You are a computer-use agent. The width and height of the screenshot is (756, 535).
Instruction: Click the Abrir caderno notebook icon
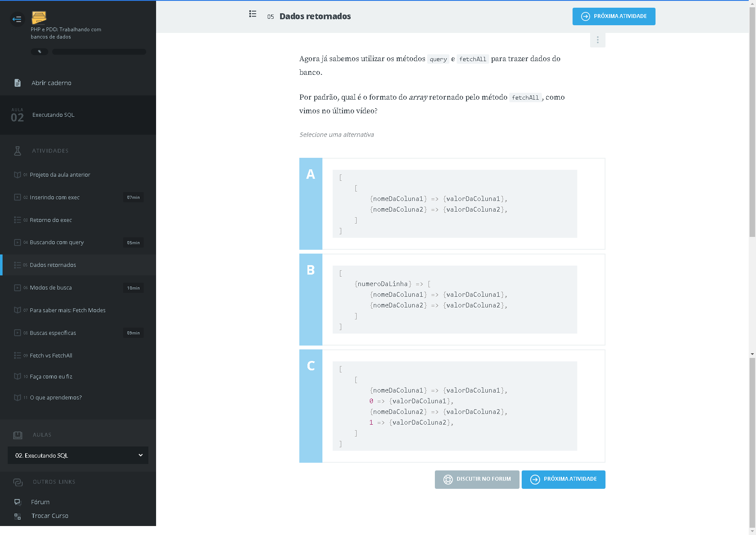pos(18,83)
